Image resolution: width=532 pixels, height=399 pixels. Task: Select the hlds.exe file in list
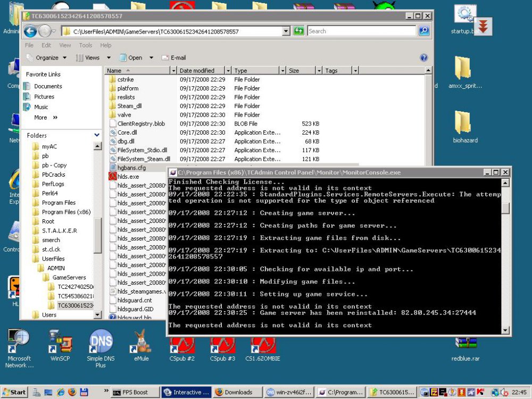(x=128, y=177)
